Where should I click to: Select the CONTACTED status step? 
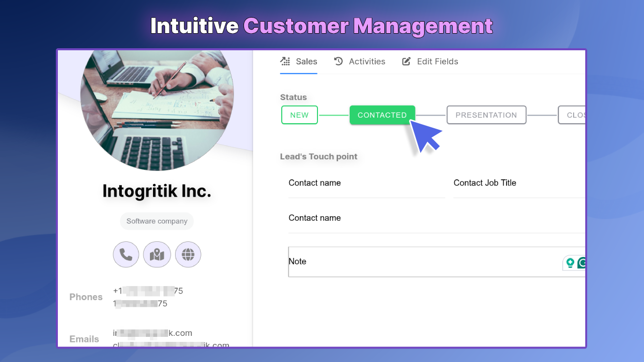(x=382, y=115)
